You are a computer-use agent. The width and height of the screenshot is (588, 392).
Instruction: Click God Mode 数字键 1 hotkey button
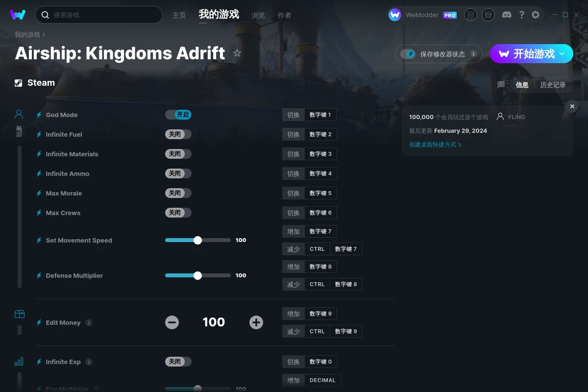click(x=320, y=115)
